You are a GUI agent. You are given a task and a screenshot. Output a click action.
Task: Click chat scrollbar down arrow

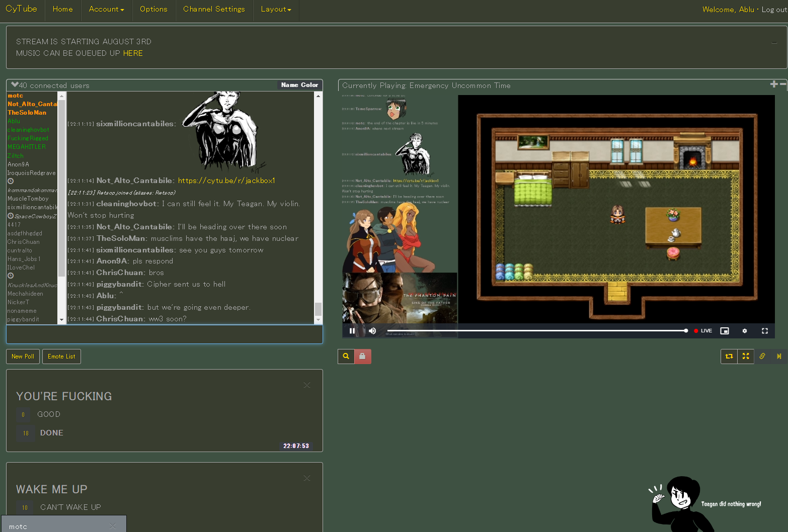pyautogui.click(x=318, y=320)
